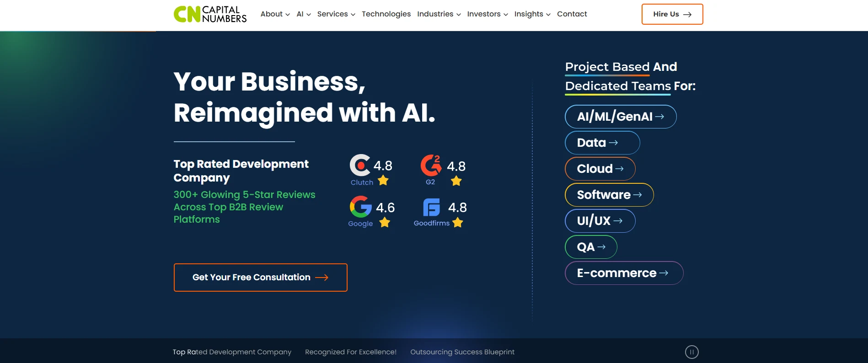Image resolution: width=868 pixels, height=363 pixels.
Task: Pause the slider with the pause icon
Action: [691, 352]
